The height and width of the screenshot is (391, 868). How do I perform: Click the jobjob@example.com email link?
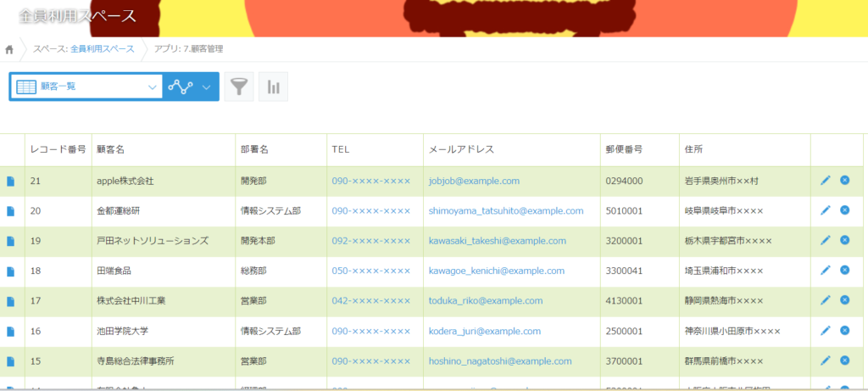point(474,181)
